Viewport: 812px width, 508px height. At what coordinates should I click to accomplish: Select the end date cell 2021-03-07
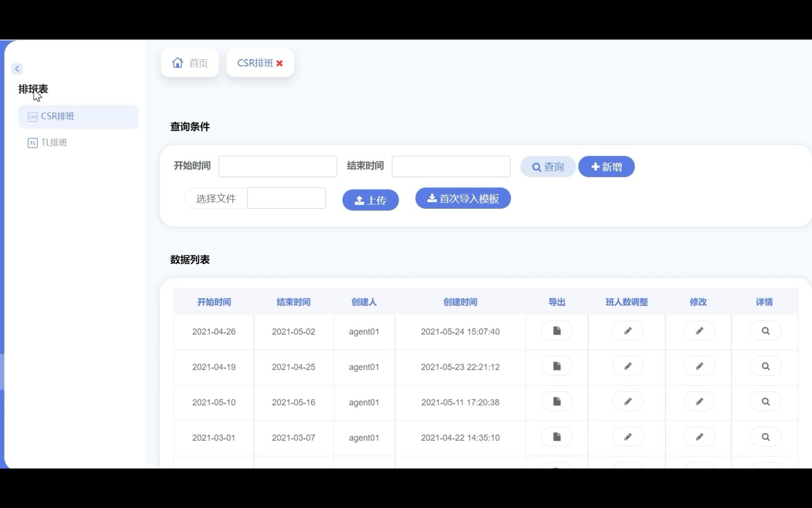click(x=294, y=437)
